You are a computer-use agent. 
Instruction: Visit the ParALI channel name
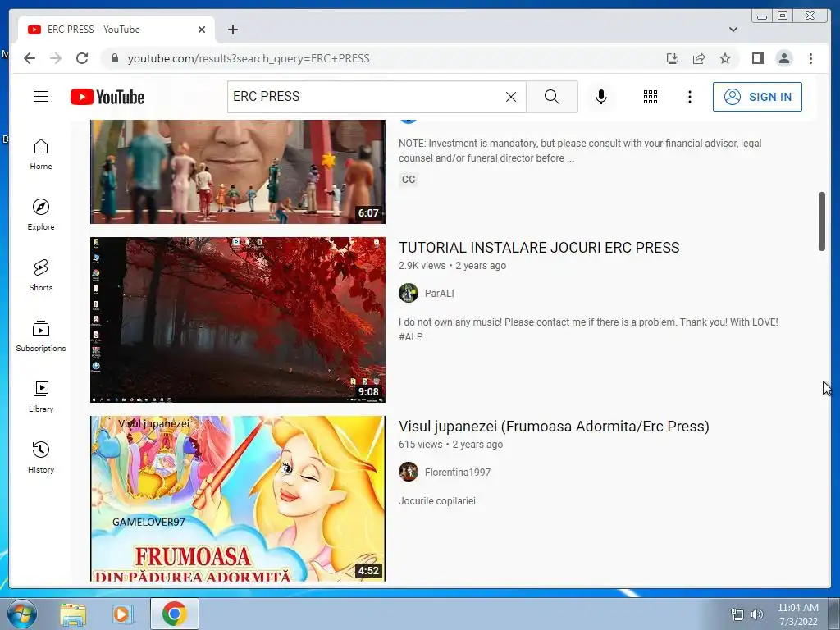click(x=440, y=294)
